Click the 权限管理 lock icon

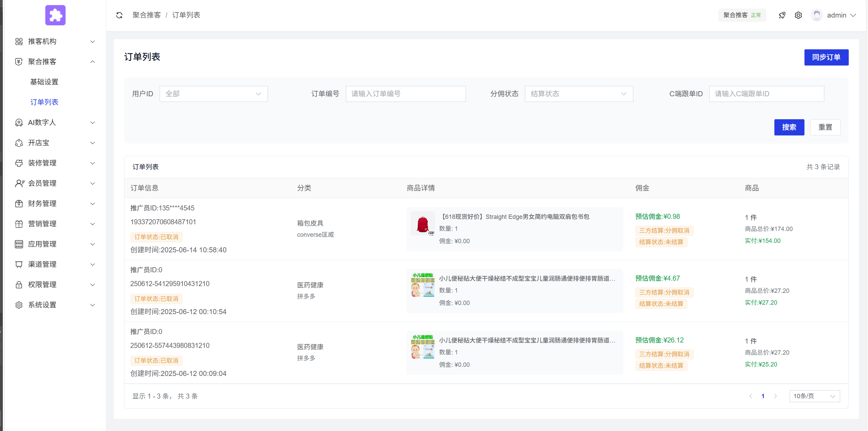tap(19, 285)
